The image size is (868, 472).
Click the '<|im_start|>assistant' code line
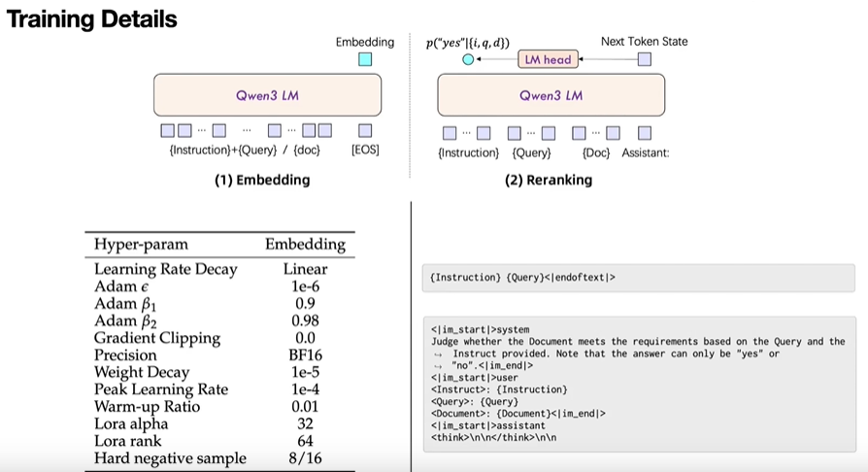tap(487, 425)
